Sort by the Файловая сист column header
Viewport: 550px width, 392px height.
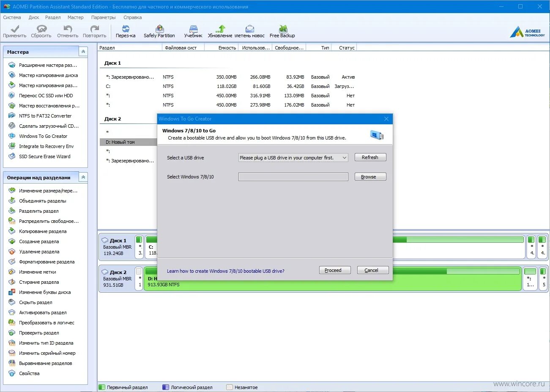[x=183, y=48]
